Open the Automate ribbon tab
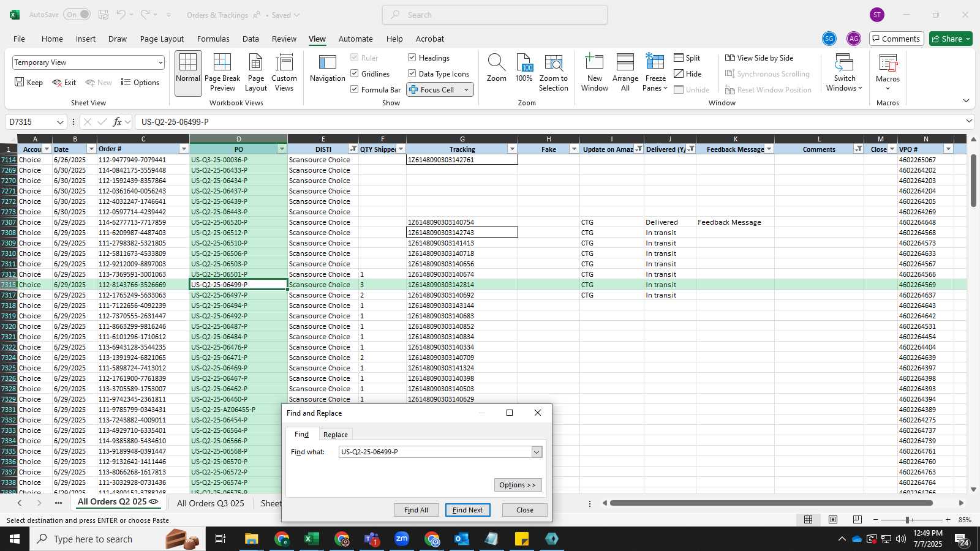Viewport: 980px width, 551px height. 355,39
